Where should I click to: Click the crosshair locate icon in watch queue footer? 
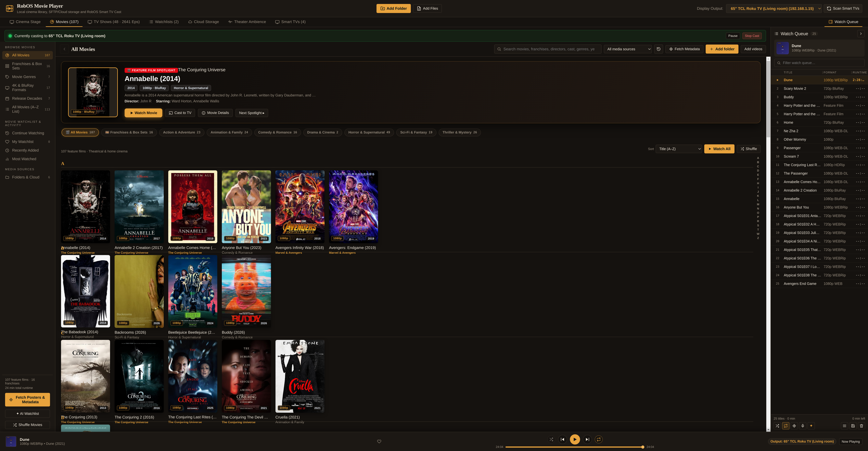[794, 426]
